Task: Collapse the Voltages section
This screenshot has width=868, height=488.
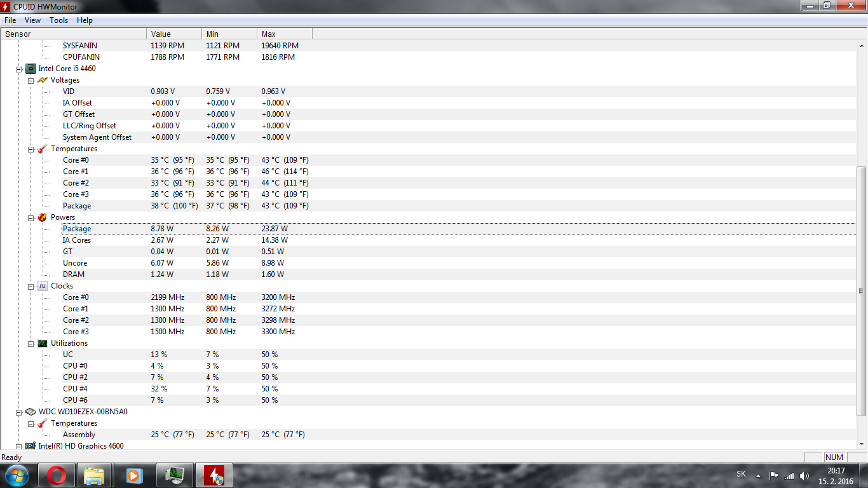Action: tap(31, 80)
